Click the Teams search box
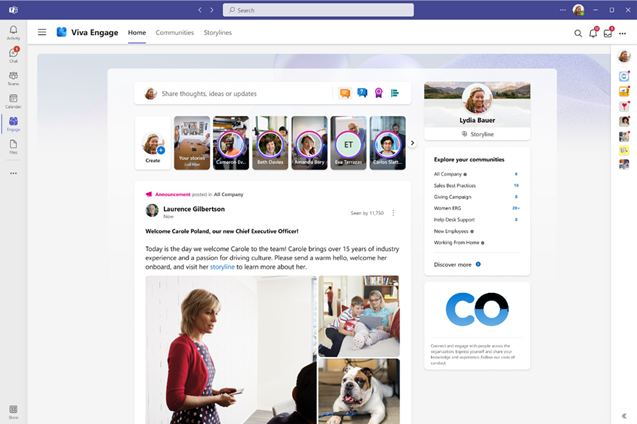 [x=318, y=10]
